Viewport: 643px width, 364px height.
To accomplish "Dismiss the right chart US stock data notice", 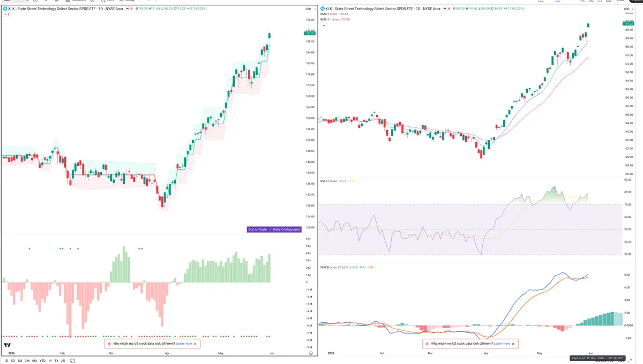I will coord(514,344).
